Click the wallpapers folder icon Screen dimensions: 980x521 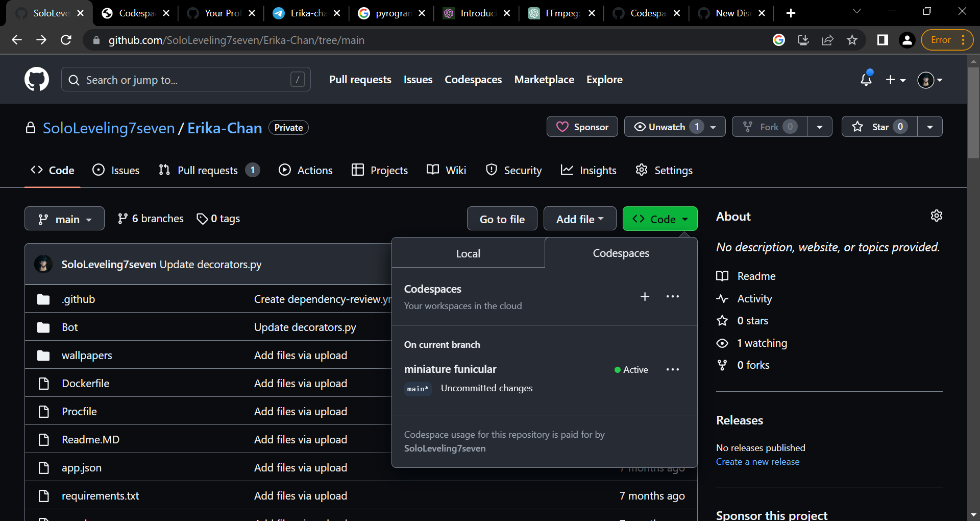click(x=43, y=356)
